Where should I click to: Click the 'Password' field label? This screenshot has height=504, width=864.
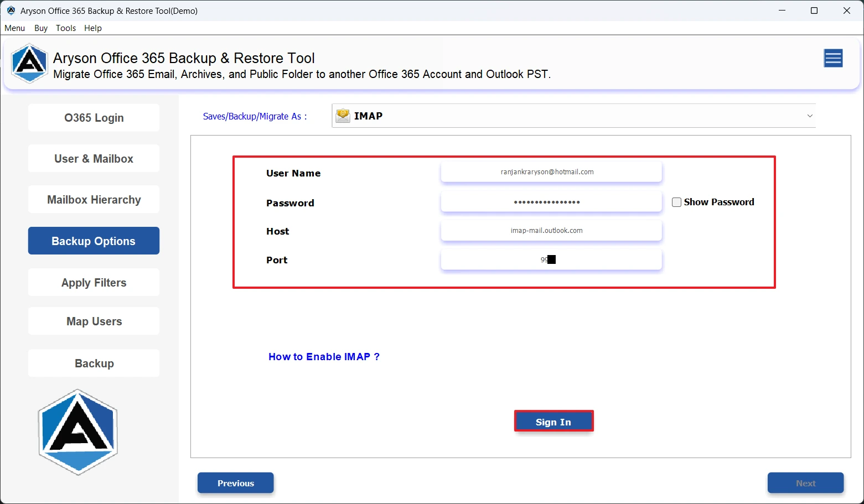(x=290, y=203)
